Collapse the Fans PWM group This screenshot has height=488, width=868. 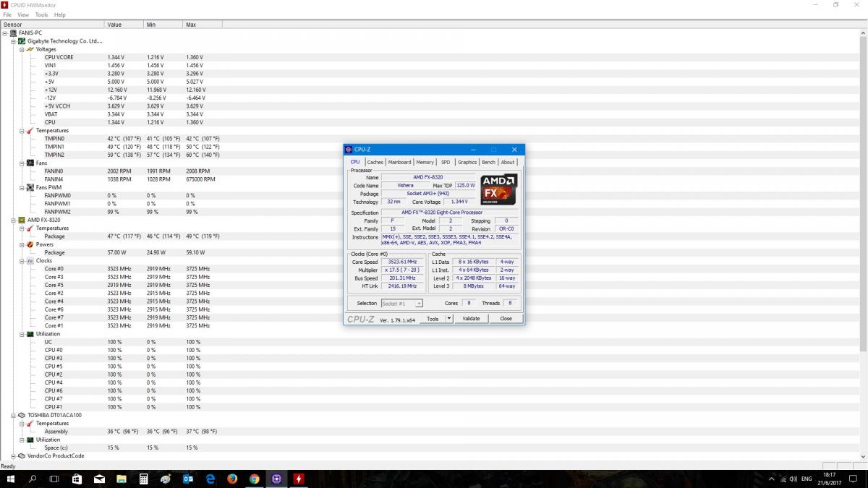click(x=22, y=187)
